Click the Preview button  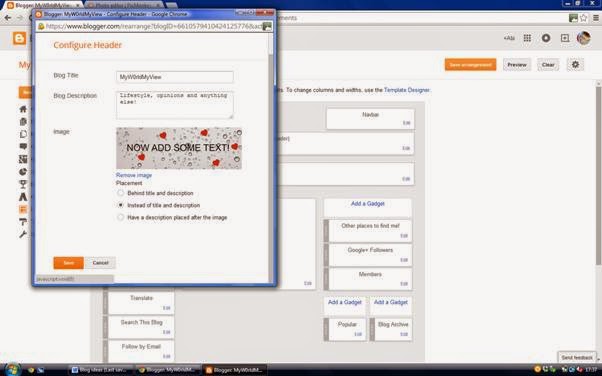point(517,65)
